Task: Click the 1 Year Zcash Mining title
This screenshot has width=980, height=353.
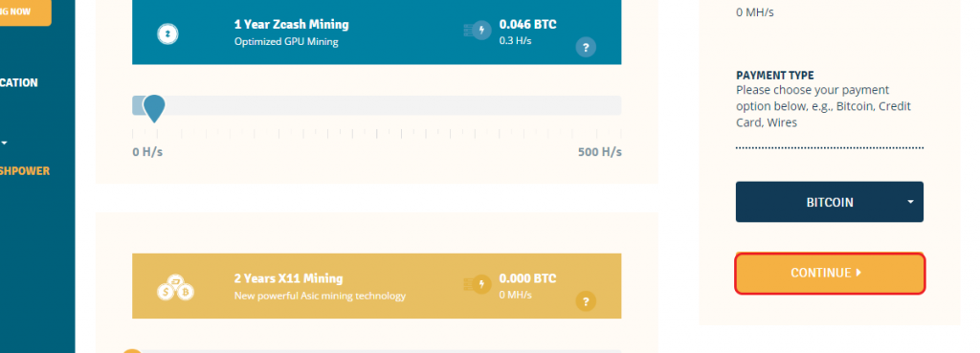Action: click(x=291, y=24)
